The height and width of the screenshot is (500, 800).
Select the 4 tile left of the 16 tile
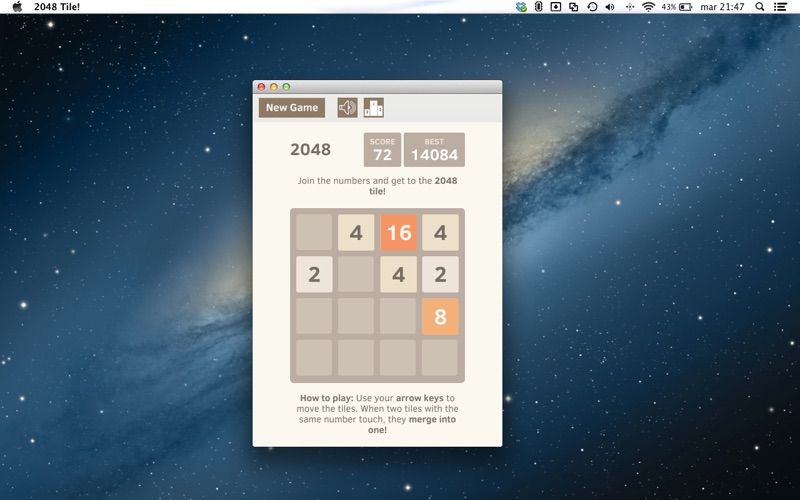356,233
